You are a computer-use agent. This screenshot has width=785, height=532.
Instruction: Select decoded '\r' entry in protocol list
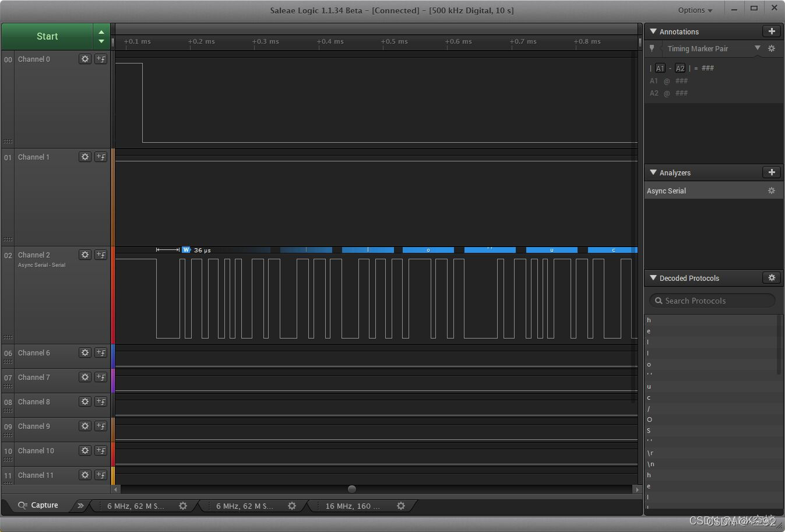(x=711, y=453)
